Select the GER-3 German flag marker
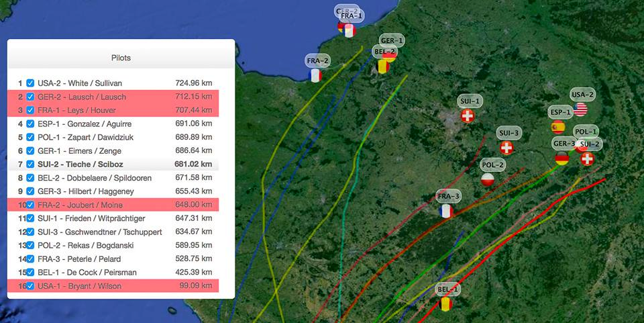 562,158
